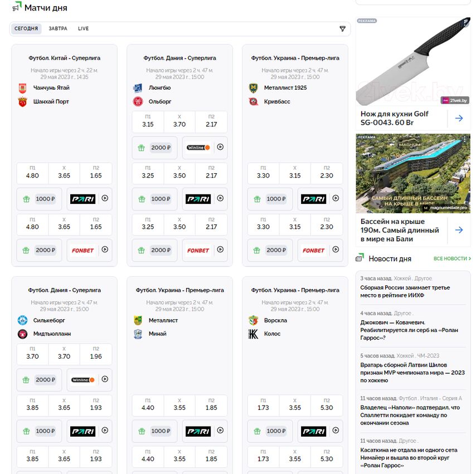
Task: Click arrow beside Бассейн на крыше ad
Action: tap(459, 230)
